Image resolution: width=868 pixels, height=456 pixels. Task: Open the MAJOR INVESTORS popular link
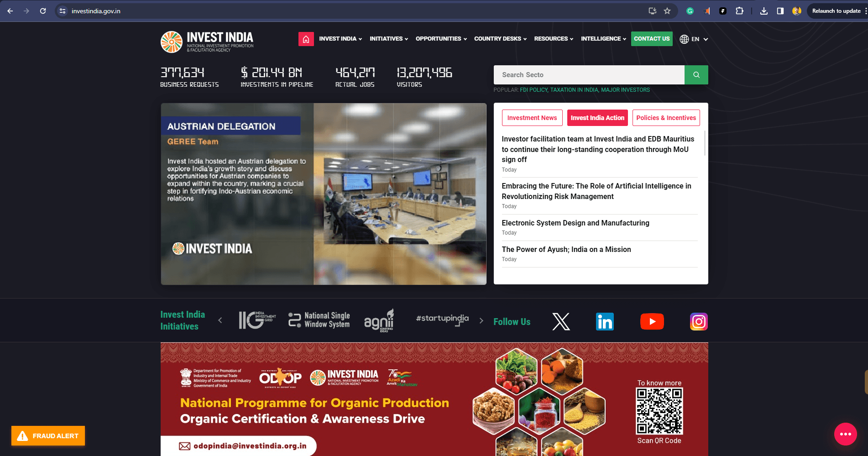(x=625, y=90)
